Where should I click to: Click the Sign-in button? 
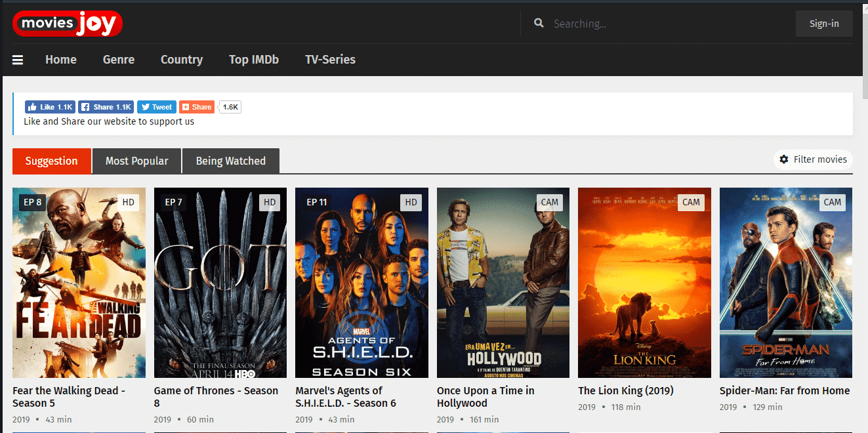pos(824,24)
